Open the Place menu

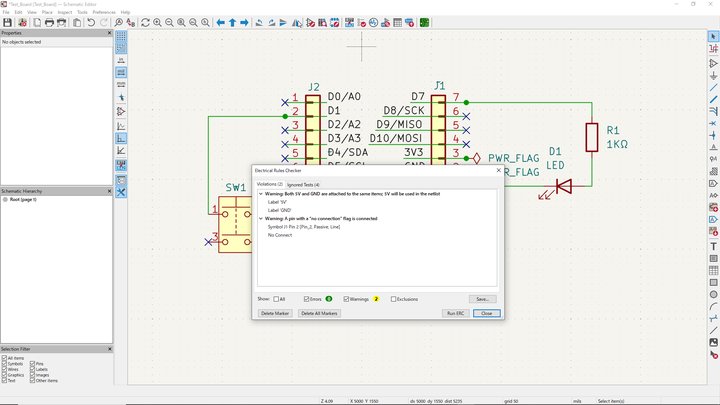click(47, 12)
